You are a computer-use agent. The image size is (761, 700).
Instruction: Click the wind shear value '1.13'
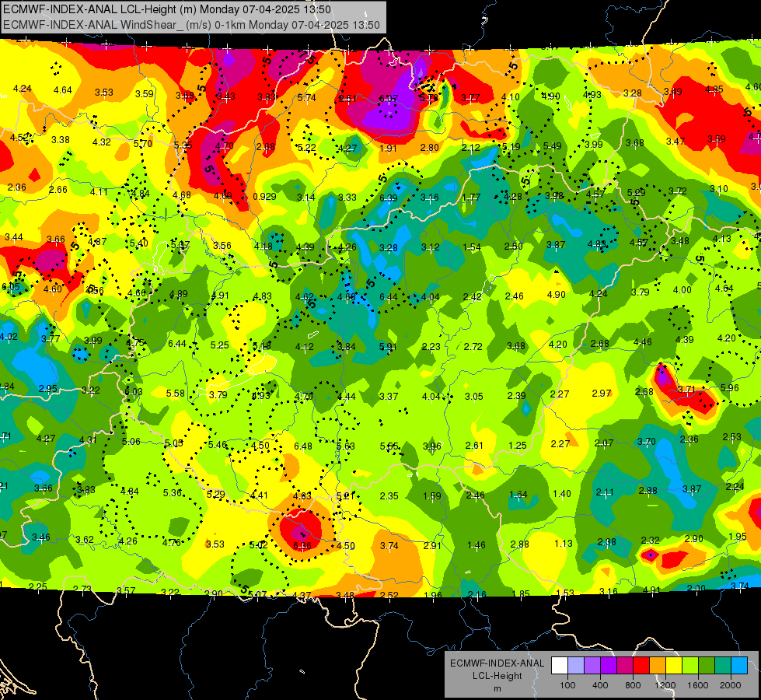(564, 543)
